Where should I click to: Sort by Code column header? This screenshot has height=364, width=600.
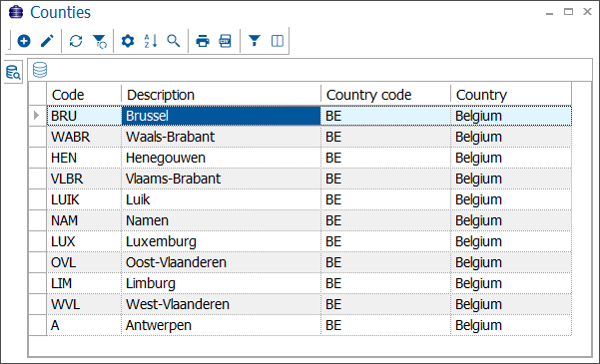coord(84,95)
